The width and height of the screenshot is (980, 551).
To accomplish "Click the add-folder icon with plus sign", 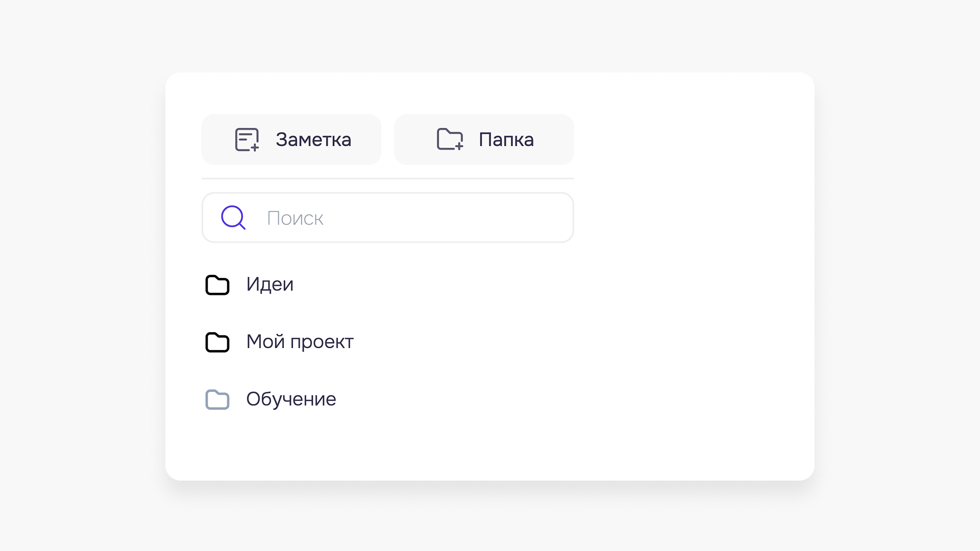I will (x=450, y=139).
